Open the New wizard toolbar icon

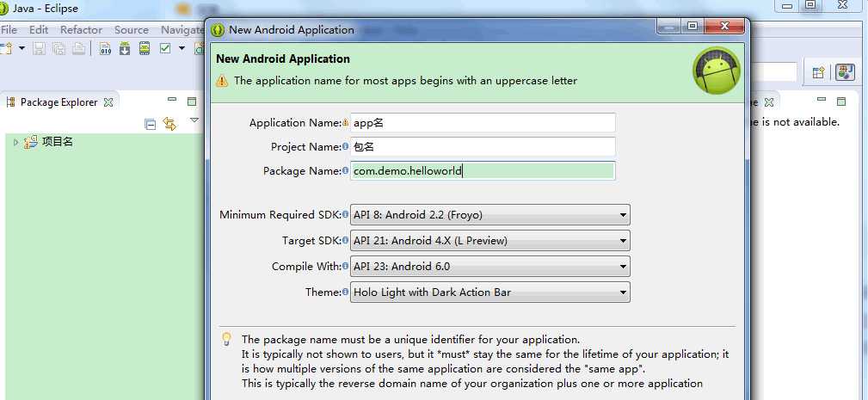click(5, 48)
